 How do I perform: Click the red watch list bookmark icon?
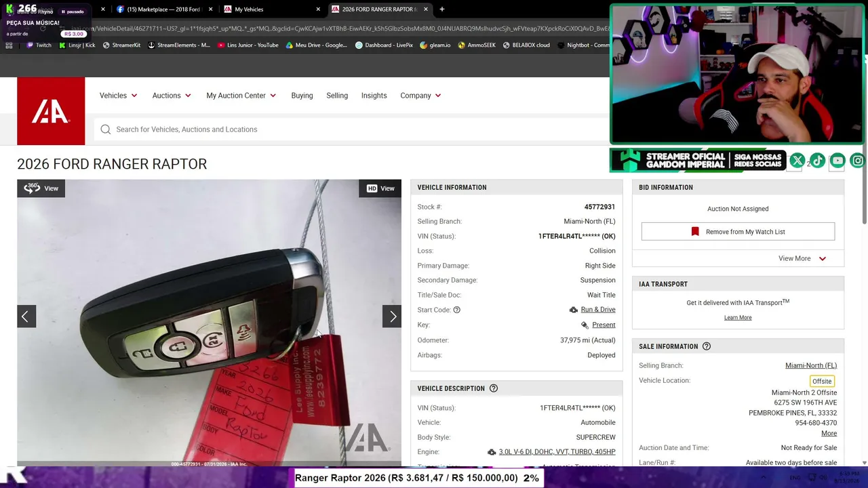[x=695, y=232]
